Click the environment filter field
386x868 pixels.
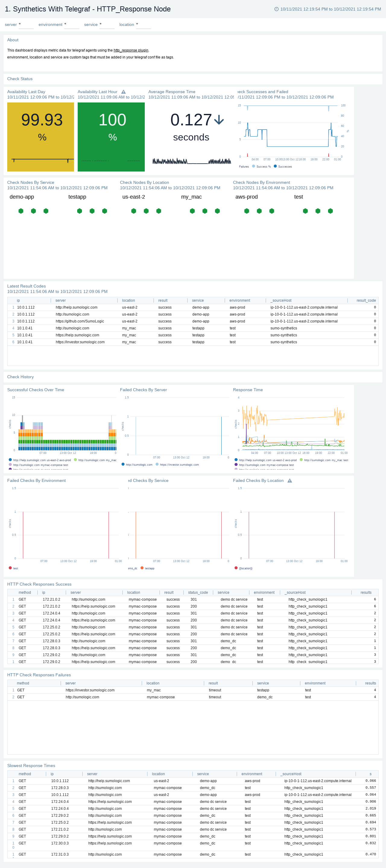pos(71,25)
